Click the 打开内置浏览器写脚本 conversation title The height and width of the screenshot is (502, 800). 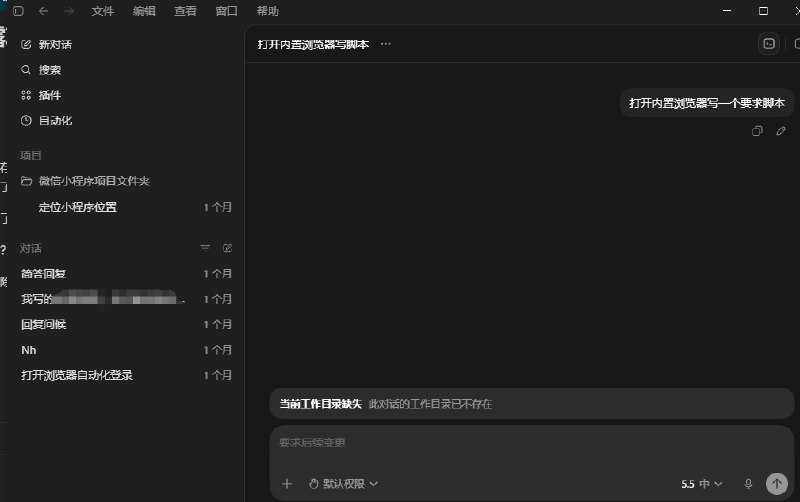click(x=313, y=44)
